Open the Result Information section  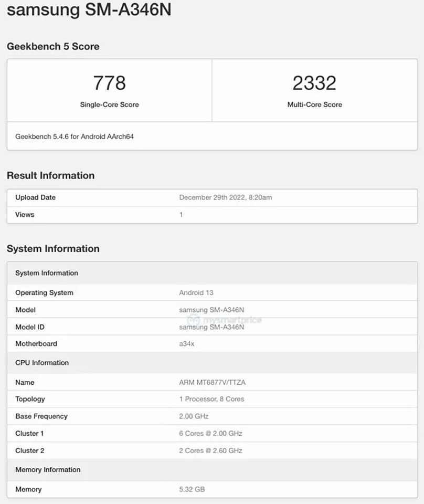(51, 175)
